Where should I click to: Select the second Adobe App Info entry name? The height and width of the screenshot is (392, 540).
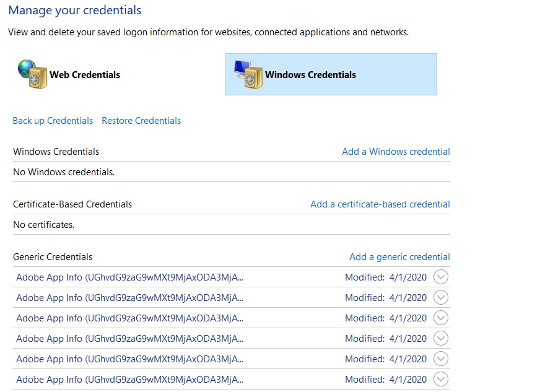pos(129,298)
